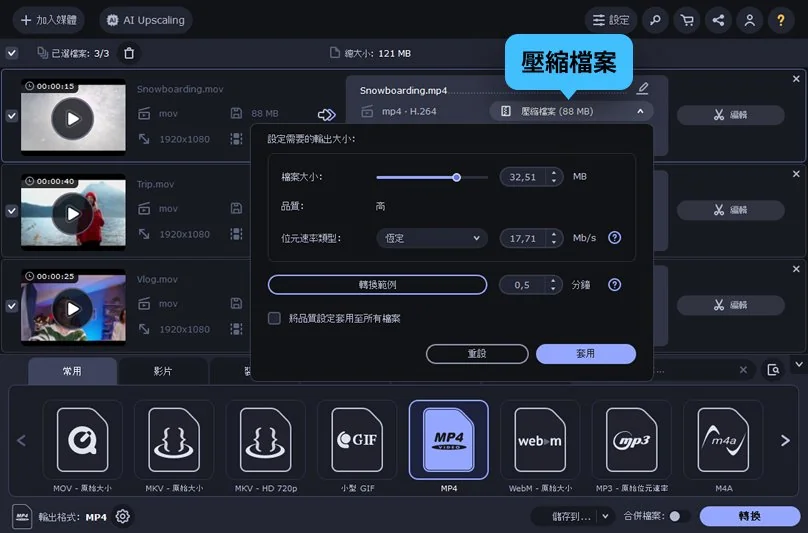Open AI Upscaling
Viewport: 808px width, 533px height.
click(146, 20)
